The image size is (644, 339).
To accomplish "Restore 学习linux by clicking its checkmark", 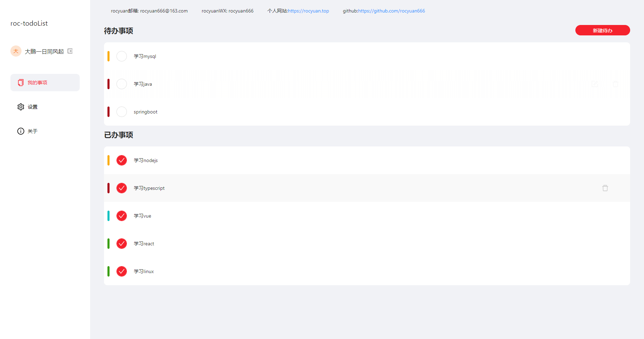I will click(x=122, y=271).
